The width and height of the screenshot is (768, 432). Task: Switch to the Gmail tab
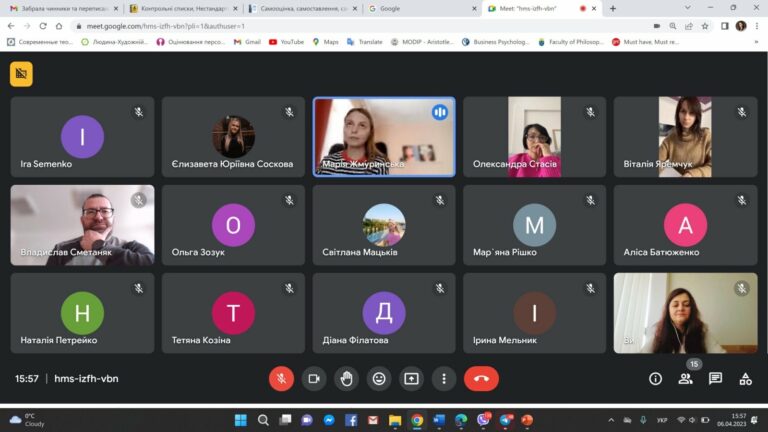pyautogui.click(x=64, y=8)
